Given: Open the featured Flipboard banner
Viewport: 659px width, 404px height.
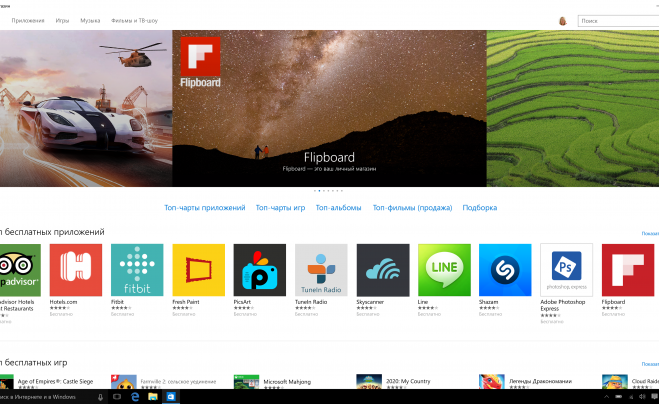Looking at the screenshot, I should click(329, 108).
